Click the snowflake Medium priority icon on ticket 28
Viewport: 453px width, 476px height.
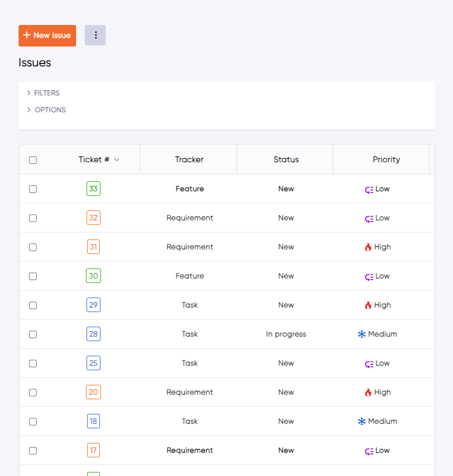coord(362,334)
